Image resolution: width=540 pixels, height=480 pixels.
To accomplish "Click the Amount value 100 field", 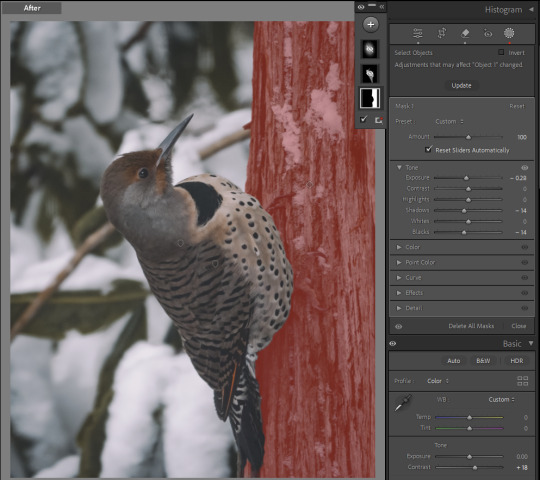I will point(521,137).
